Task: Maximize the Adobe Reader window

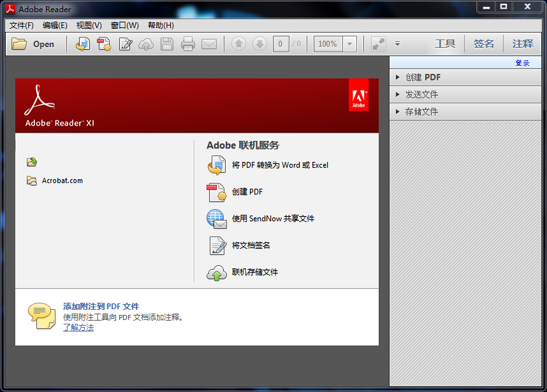Action: pos(504,6)
